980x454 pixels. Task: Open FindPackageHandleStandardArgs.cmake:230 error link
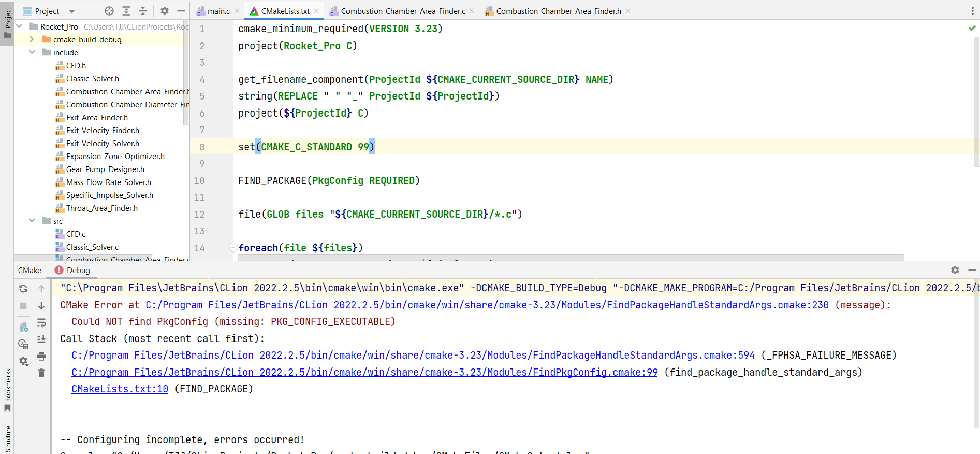(x=487, y=305)
